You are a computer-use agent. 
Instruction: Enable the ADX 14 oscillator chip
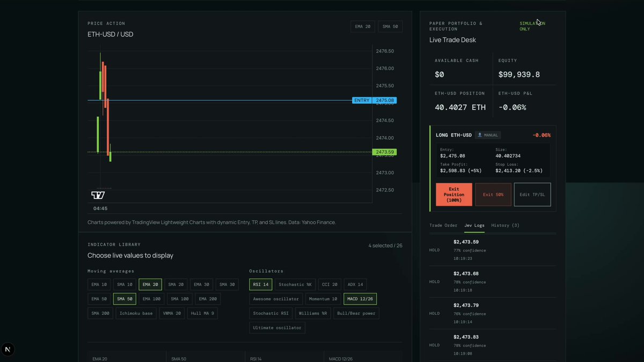click(x=355, y=284)
